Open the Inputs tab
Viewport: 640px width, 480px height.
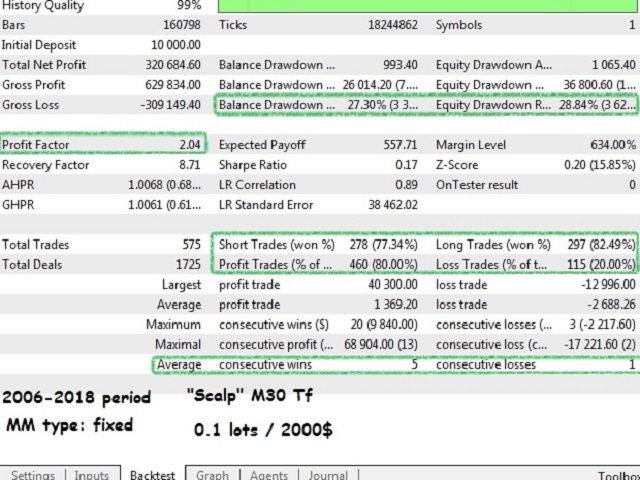tap(92, 474)
